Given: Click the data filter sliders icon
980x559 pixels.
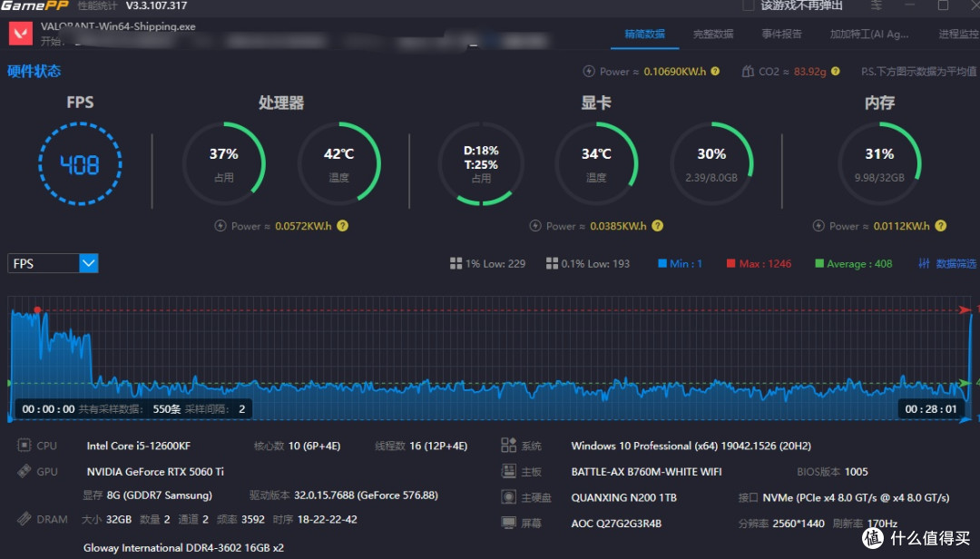Looking at the screenshot, I should pos(924,264).
